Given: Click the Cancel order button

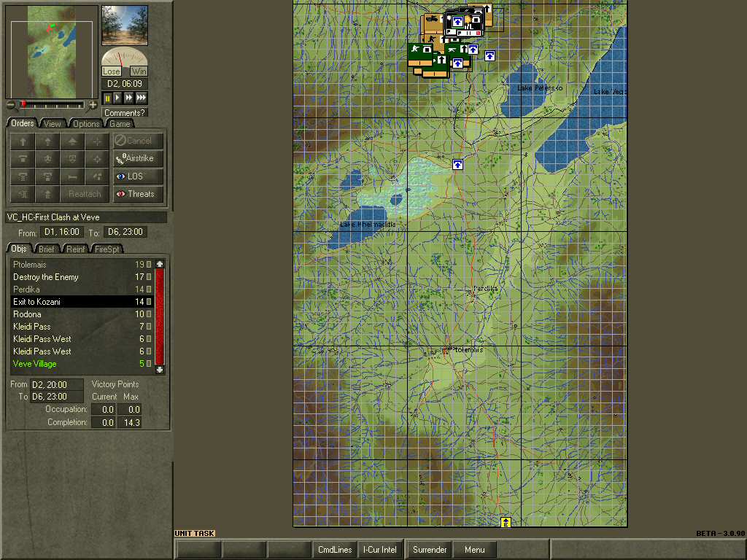Looking at the screenshot, I should pos(138,141).
